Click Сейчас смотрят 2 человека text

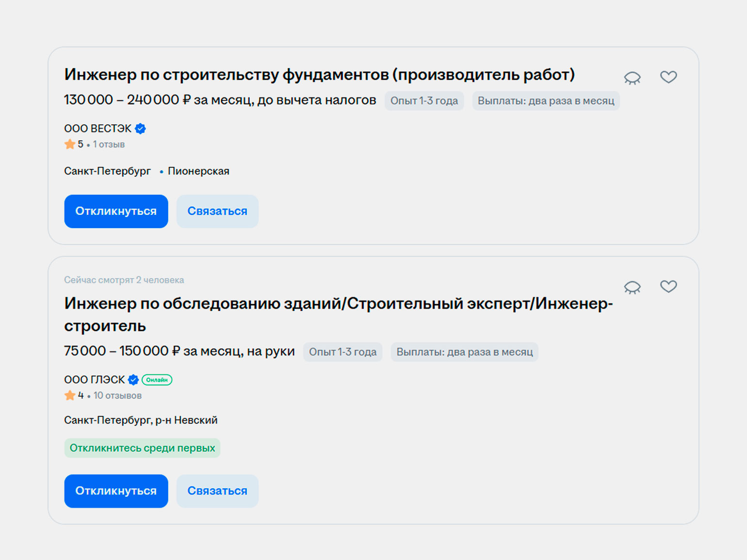click(x=124, y=280)
